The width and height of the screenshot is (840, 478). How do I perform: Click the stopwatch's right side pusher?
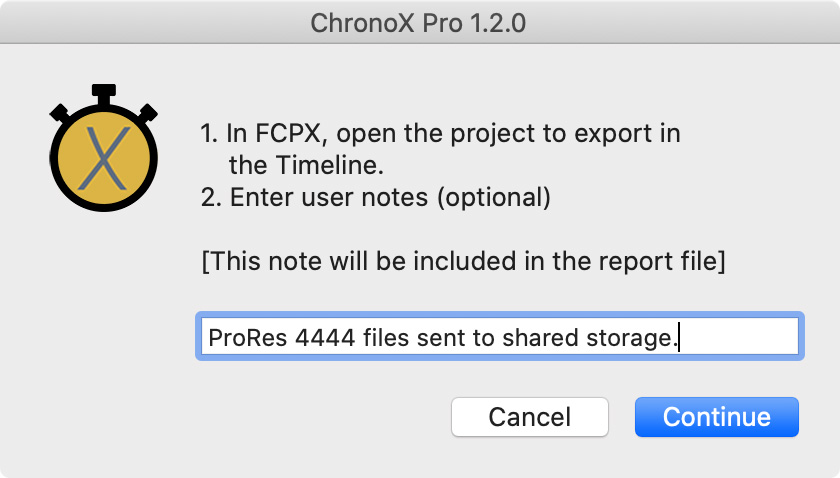pyautogui.click(x=148, y=113)
